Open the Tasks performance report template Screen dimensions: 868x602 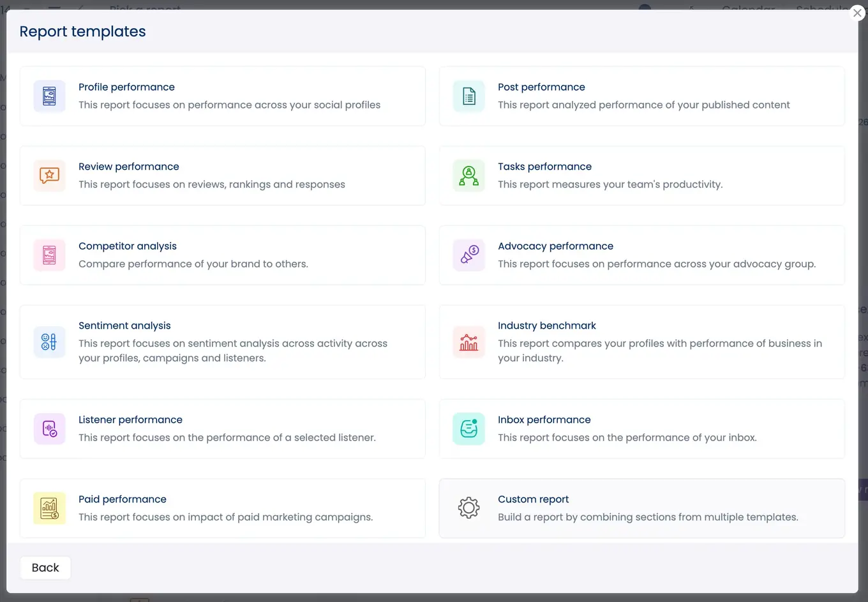tap(641, 176)
